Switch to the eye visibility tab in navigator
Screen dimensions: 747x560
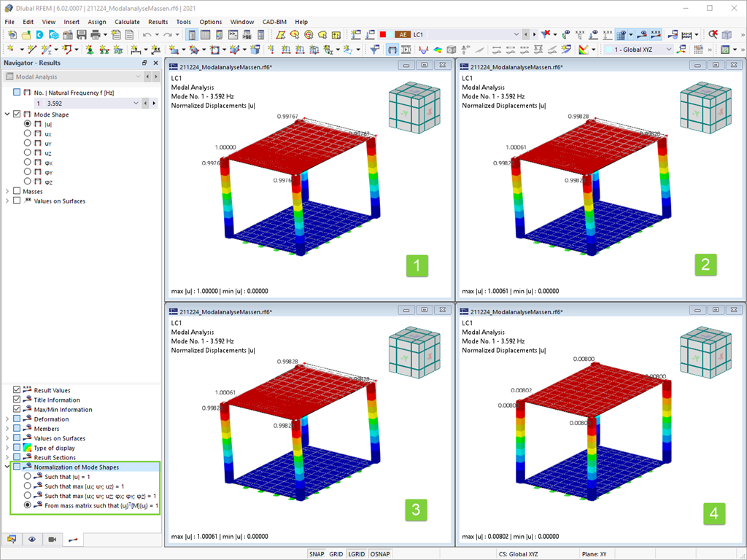point(32,540)
